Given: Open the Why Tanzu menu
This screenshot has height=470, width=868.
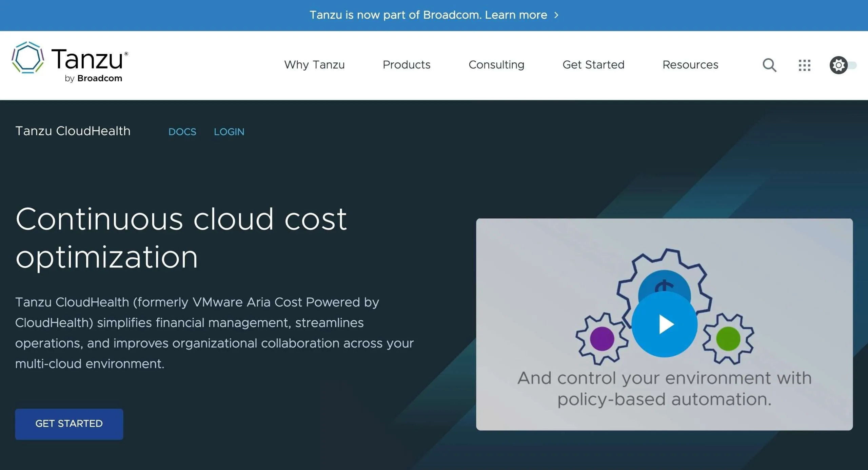Looking at the screenshot, I should point(314,65).
